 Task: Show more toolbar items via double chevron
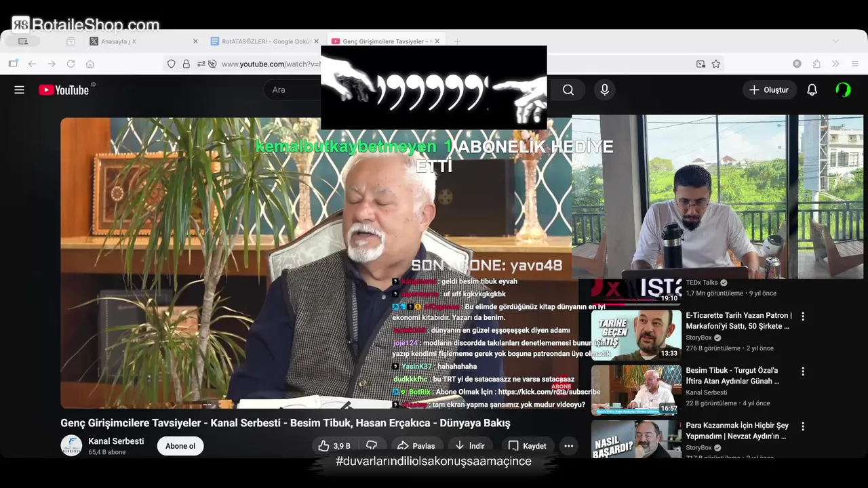(835, 64)
